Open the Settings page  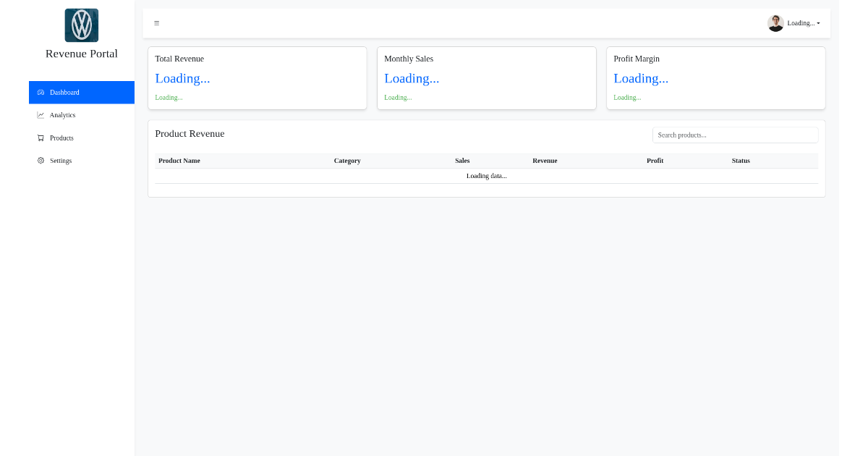click(61, 160)
